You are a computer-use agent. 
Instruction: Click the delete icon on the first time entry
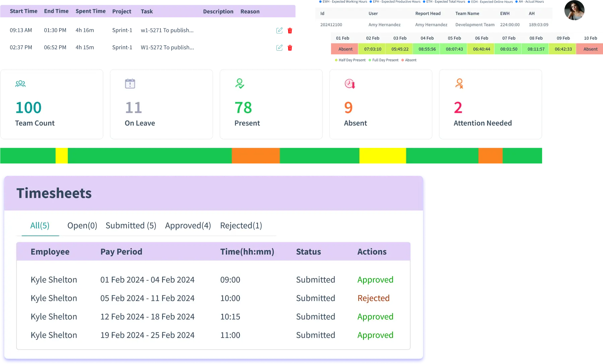(x=290, y=30)
